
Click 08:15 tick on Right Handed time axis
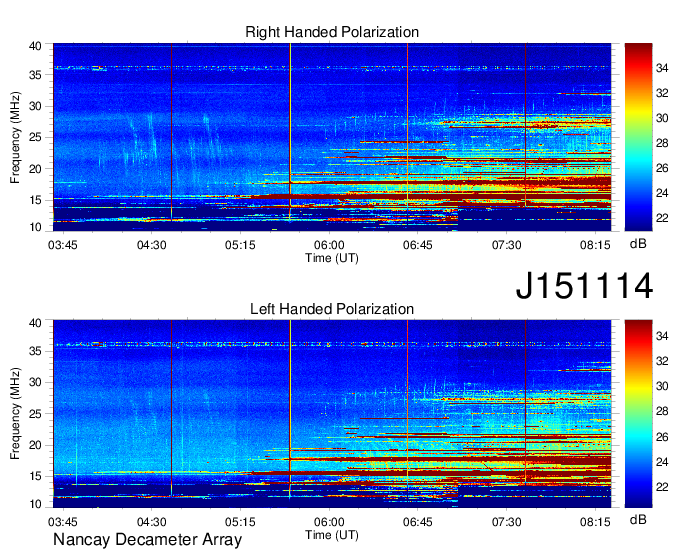click(595, 245)
